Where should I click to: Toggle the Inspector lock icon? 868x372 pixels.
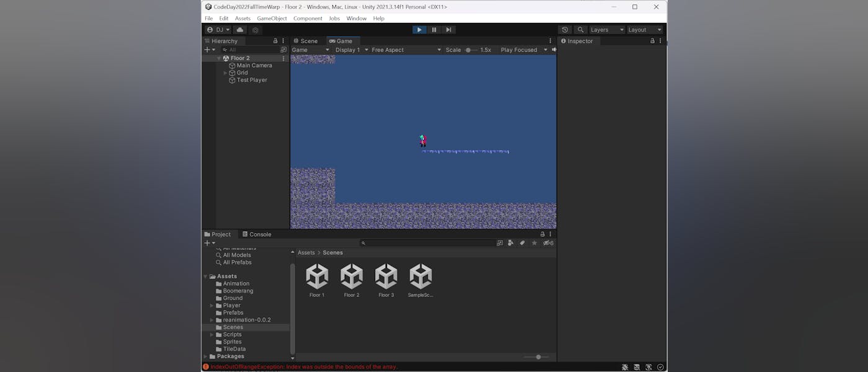652,41
